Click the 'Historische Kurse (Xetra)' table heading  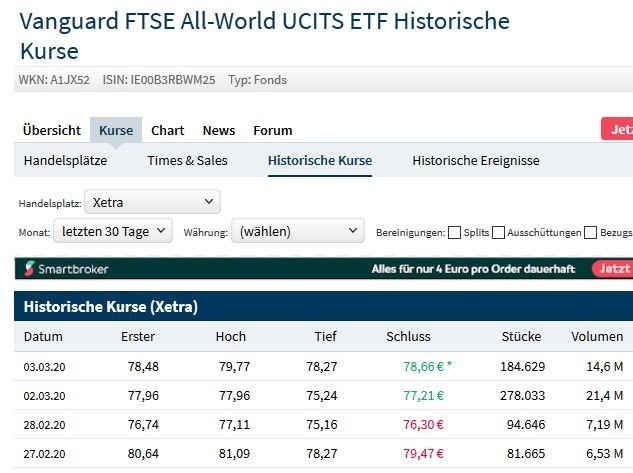point(111,307)
